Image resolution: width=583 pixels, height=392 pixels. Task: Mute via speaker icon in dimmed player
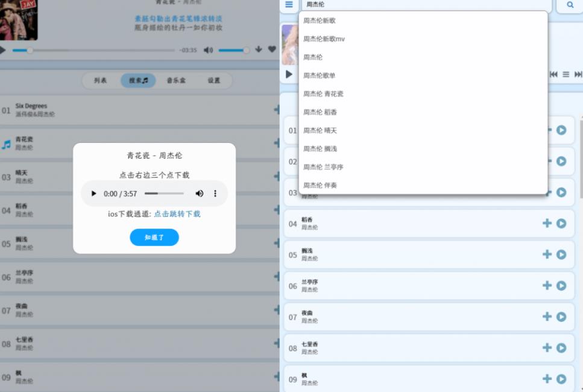(208, 50)
